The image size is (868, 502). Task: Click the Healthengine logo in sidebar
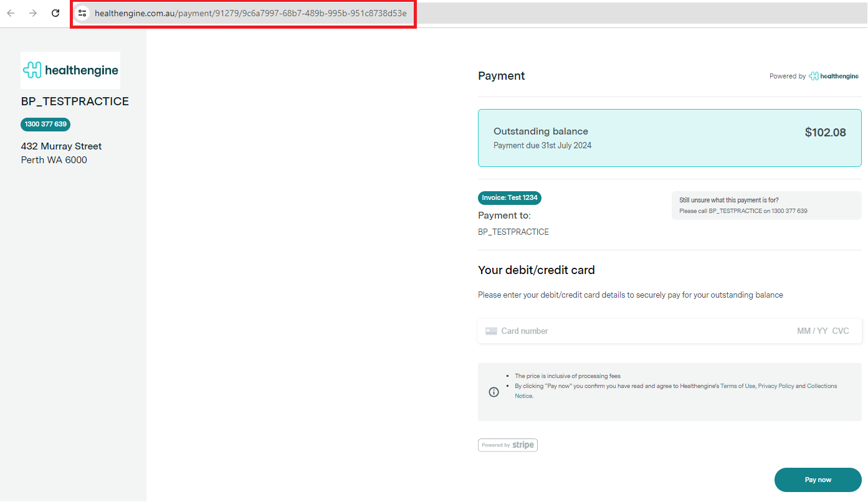(70, 70)
